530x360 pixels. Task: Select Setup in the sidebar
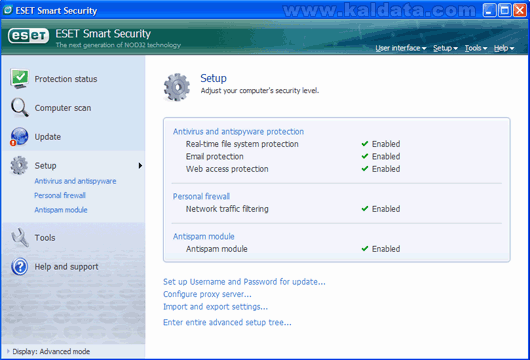(45, 166)
